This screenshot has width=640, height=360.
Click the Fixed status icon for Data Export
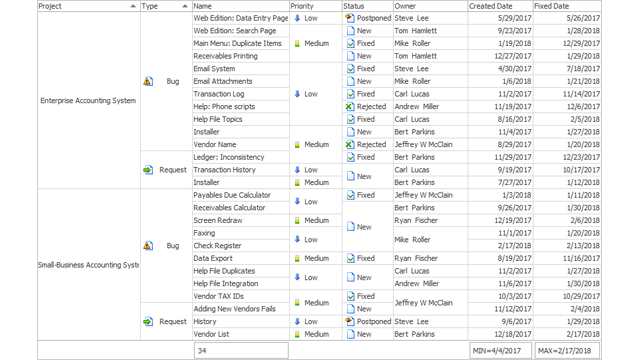pyautogui.click(x=350, y=258)
